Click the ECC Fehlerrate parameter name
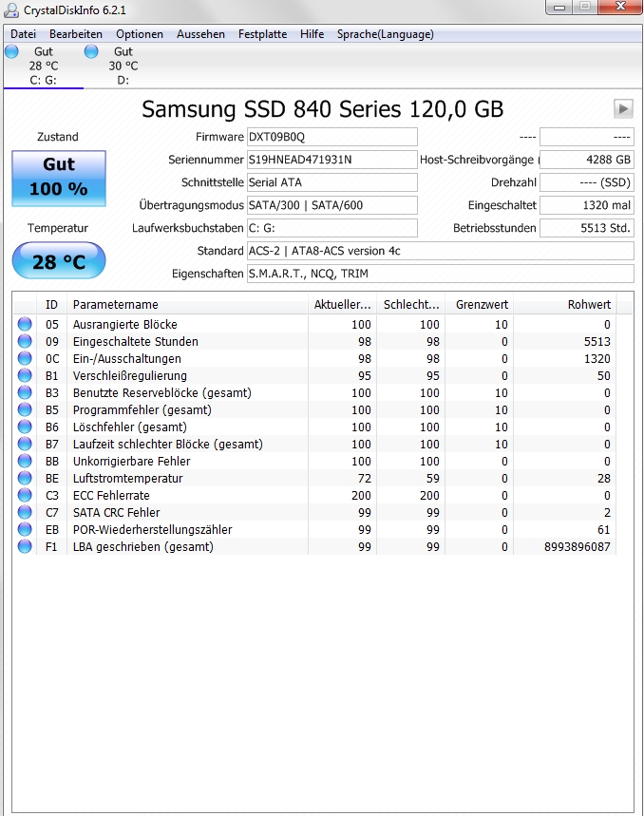 pyautogui.click(x=111, y=496)
